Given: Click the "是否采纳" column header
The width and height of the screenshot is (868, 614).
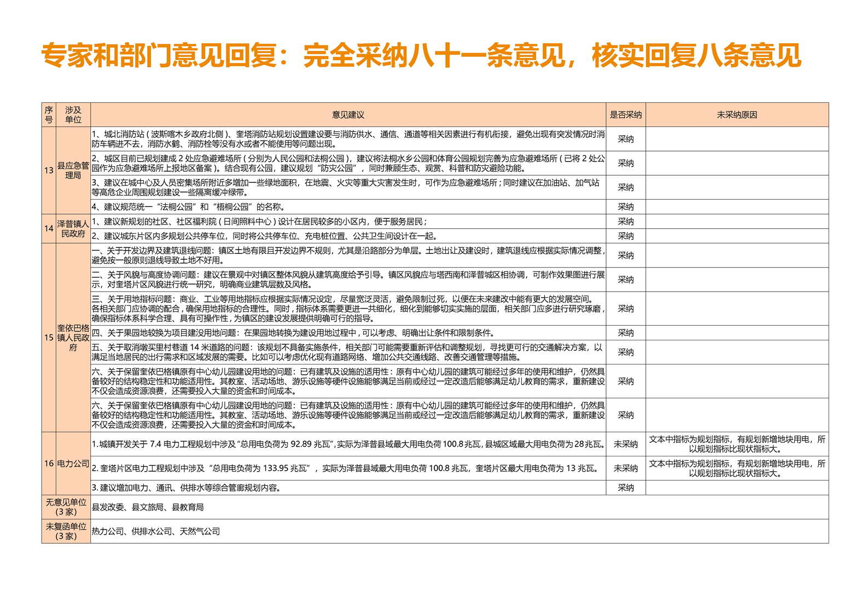Looking at the screenshot, I should point(626,115).
